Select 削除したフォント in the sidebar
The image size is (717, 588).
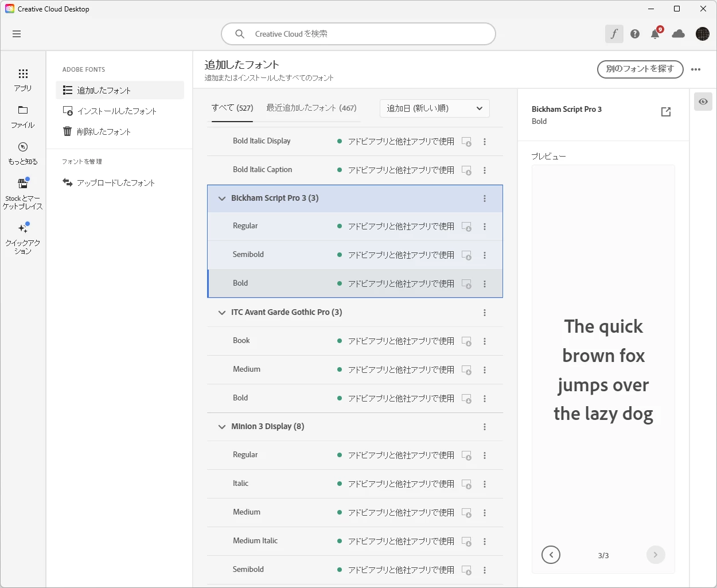(120, 131)
